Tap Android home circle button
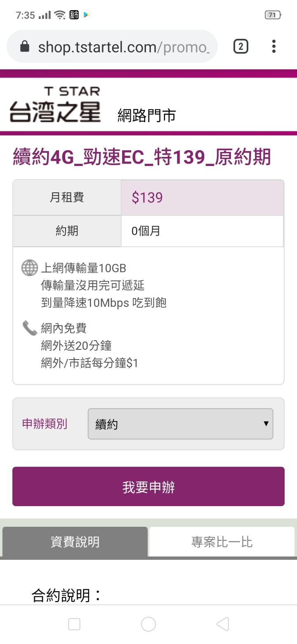 148,624
